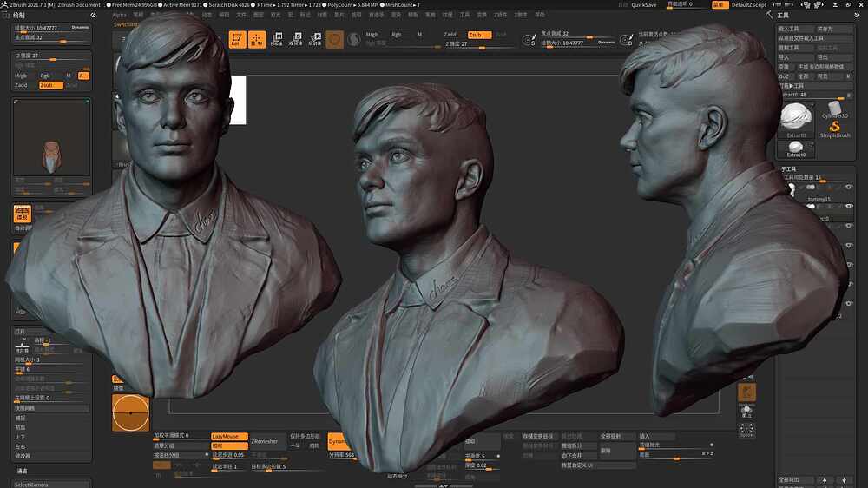Collapse the 工具 palette header
Image resolution: width=868 pixels, height=488 pixels.
(783, 16)
